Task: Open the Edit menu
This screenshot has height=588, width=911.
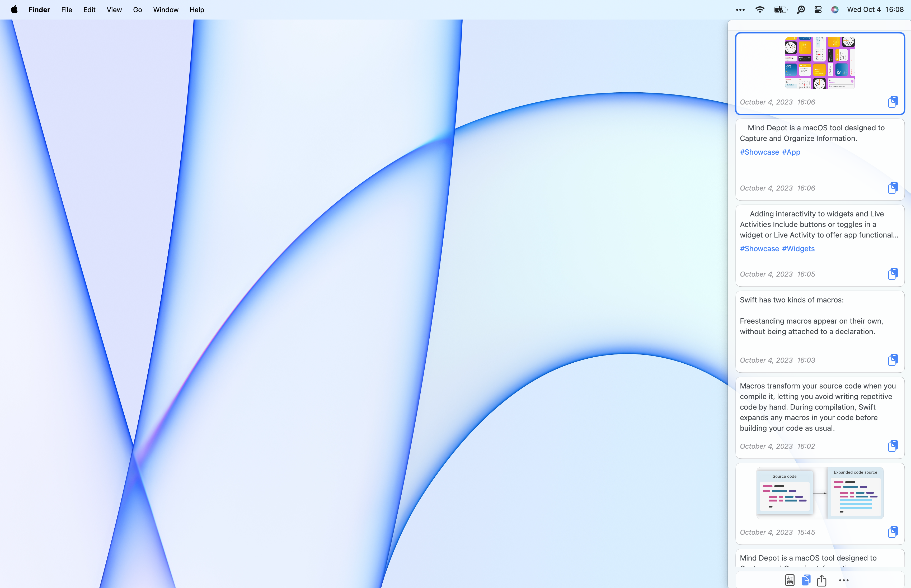Action: [x=89, y=10]
